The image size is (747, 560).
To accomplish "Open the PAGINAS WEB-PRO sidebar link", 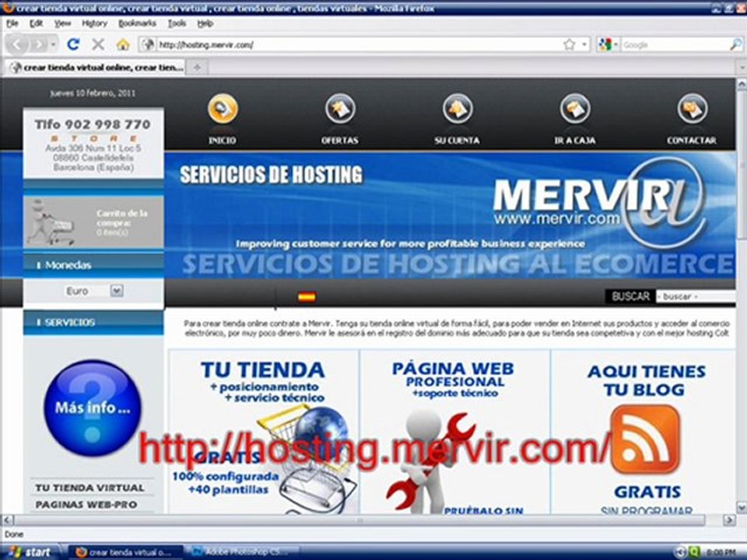I will click(x=86, y=504).
